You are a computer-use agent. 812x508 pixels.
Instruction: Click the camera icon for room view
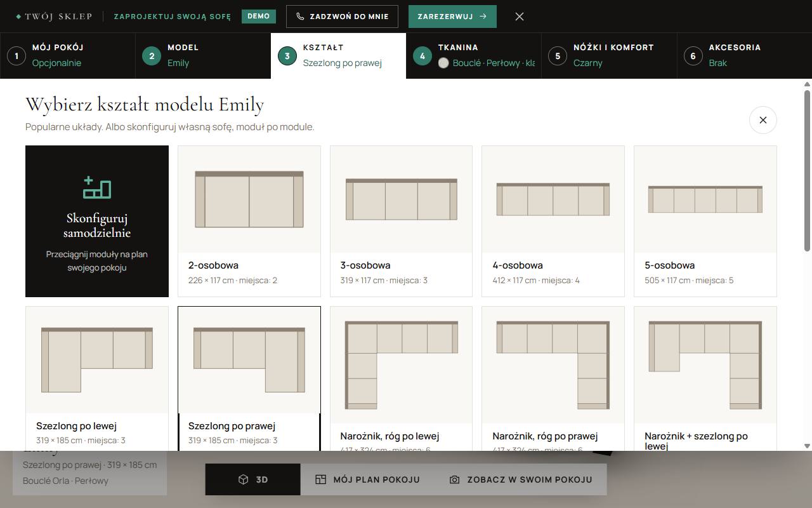[454, 479]
